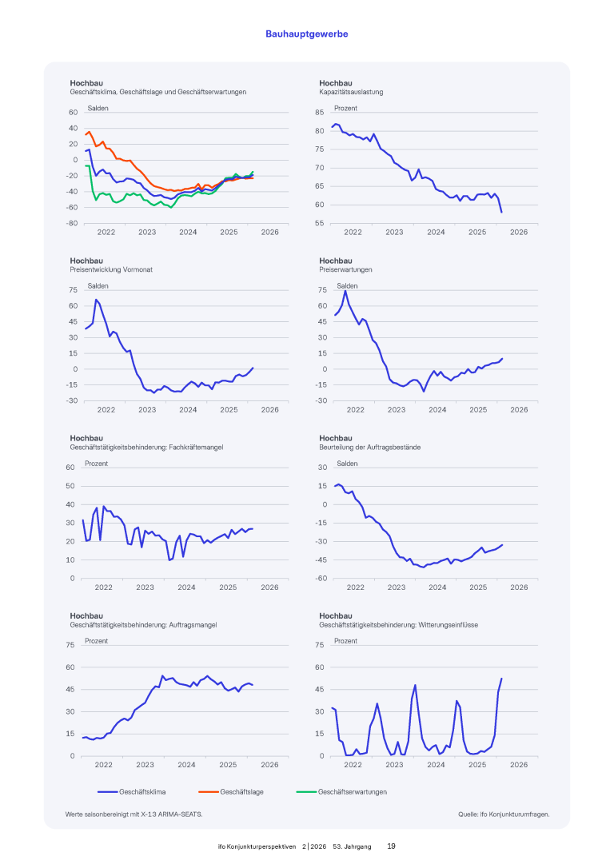The height and width of the screenshot is (868, 614).
Task: Click page number 19 in footer
Action: 392,846
